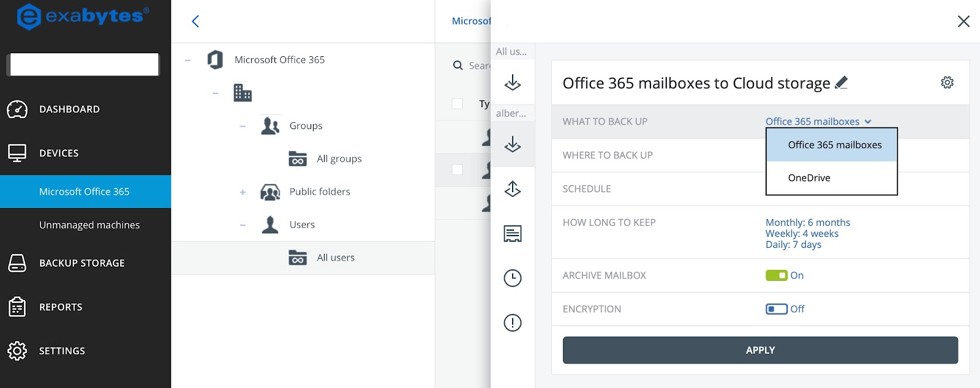Open Devices section
The height and width of the screenshot is (388, 980).
(x=59, y=153)
